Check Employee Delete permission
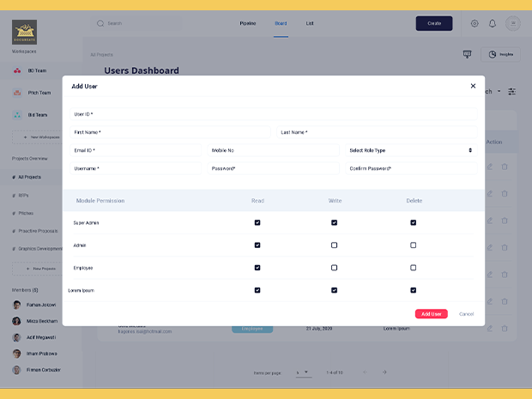Viewport: 532px width, 399px height. pyautogui.click(x=414, y=268)
